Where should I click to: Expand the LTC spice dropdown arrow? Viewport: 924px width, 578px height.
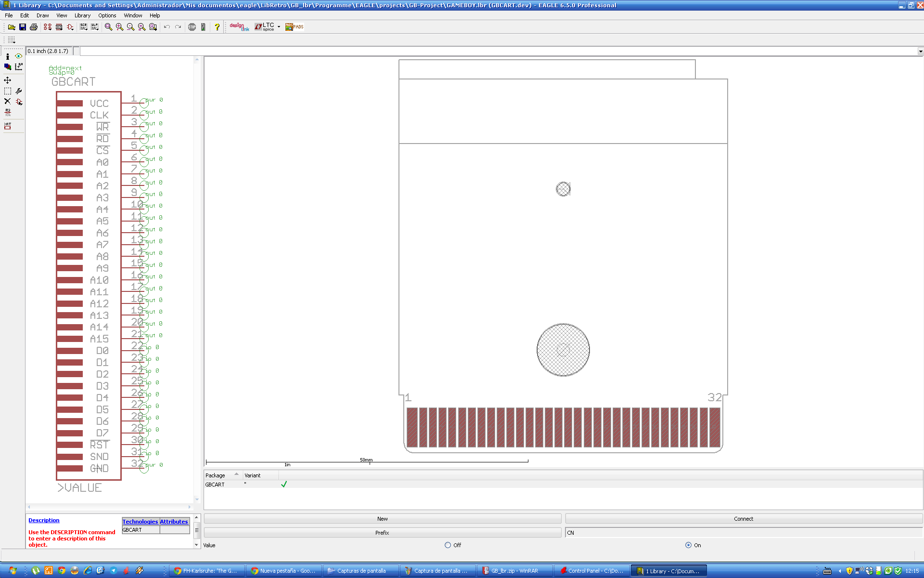pos(279,27)
